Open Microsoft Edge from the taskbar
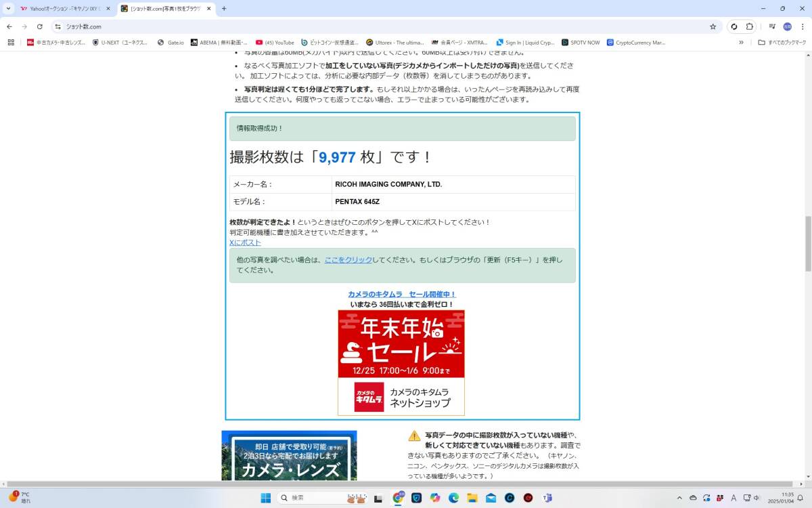The width and height of the screenshot is (812, 508). click(453, 498)
